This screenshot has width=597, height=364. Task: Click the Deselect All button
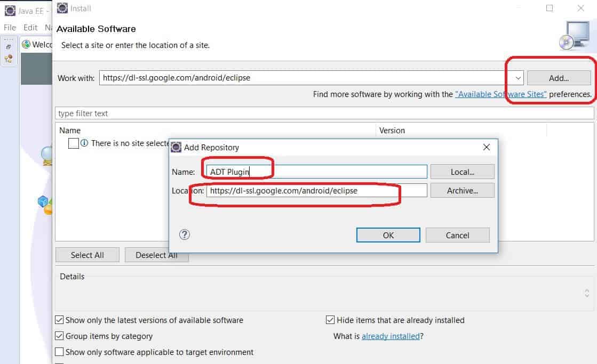coord(156,255)
